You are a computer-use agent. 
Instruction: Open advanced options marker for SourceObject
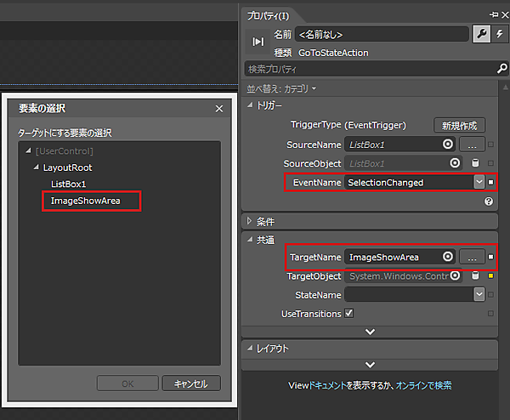[490, 163]
